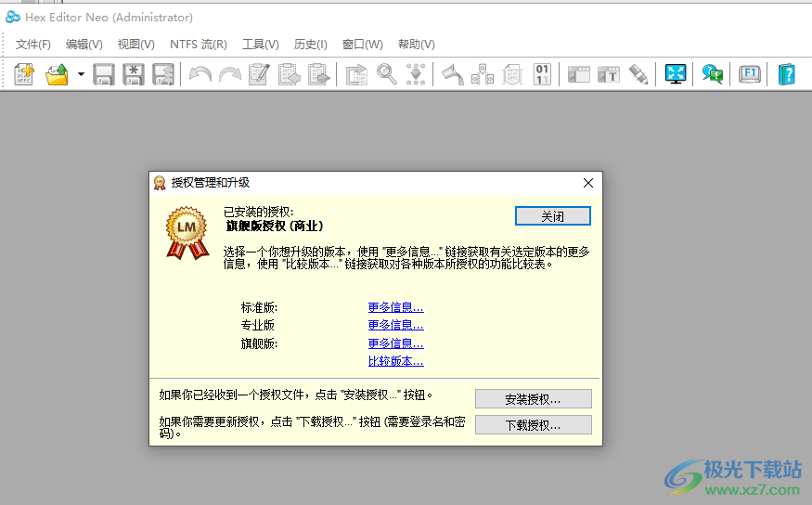Image resolution: width=812 pixels, height=505 pixels.
Task: Open 更多信息 link for 专业版
Action: tap(395, 325)
